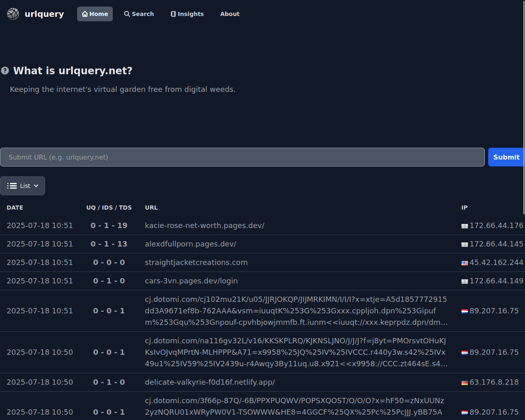Click IP address 63.176.8.218
Image resolution: width=525 pixels, height=420 pixels.
pyautogui.click(x=494, y=382)
